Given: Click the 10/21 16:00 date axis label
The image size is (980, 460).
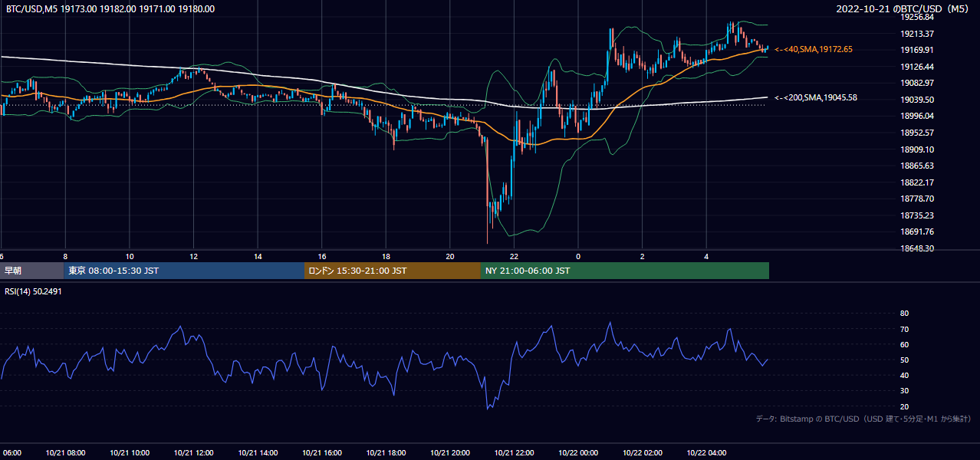Looking at the screenshot, I should (322, 453).
